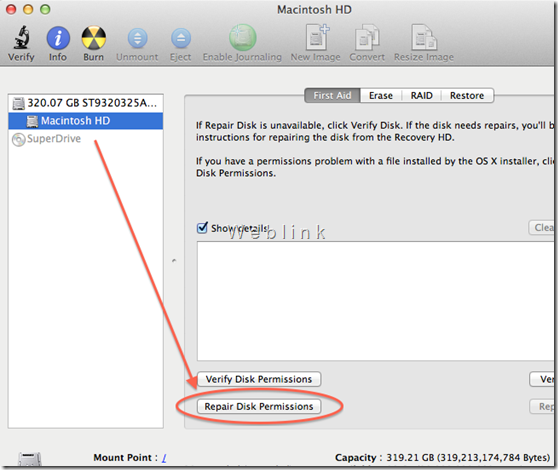Screen dimensions: 558x470
Task: Open the RAID tab
Action: [x=421, y=95]
